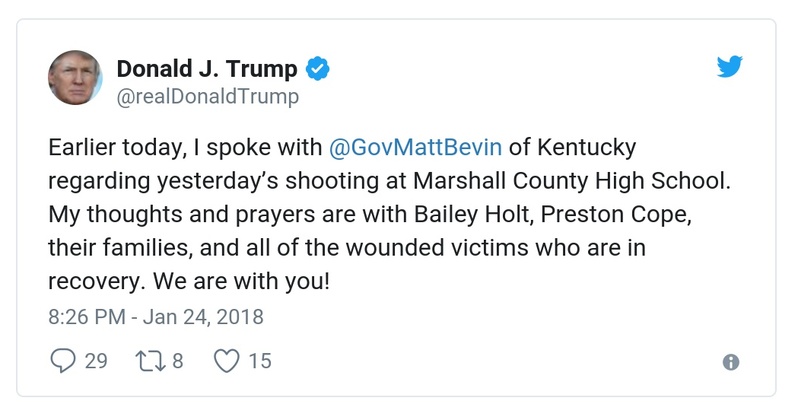798x420 pixels.
Task: Open the Donald J. Trump display name
Action: 207,69
